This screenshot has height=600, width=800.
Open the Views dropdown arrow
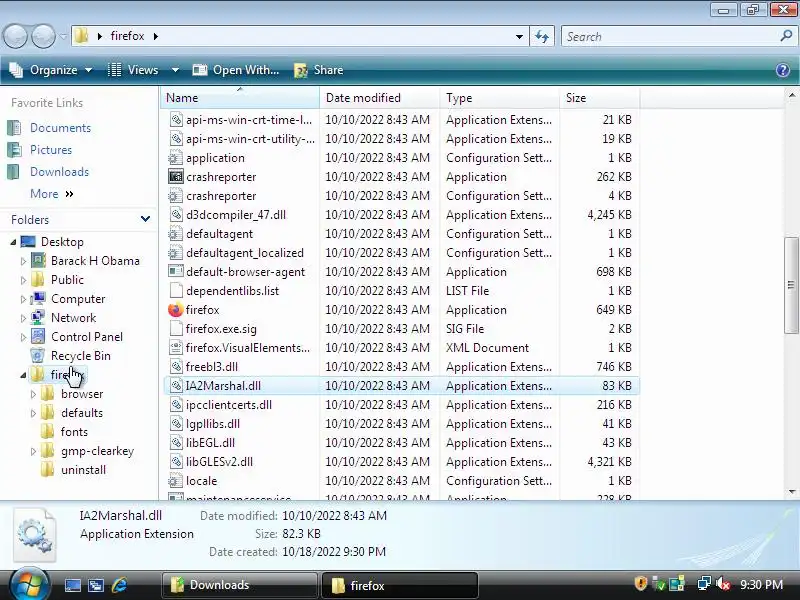175,70
